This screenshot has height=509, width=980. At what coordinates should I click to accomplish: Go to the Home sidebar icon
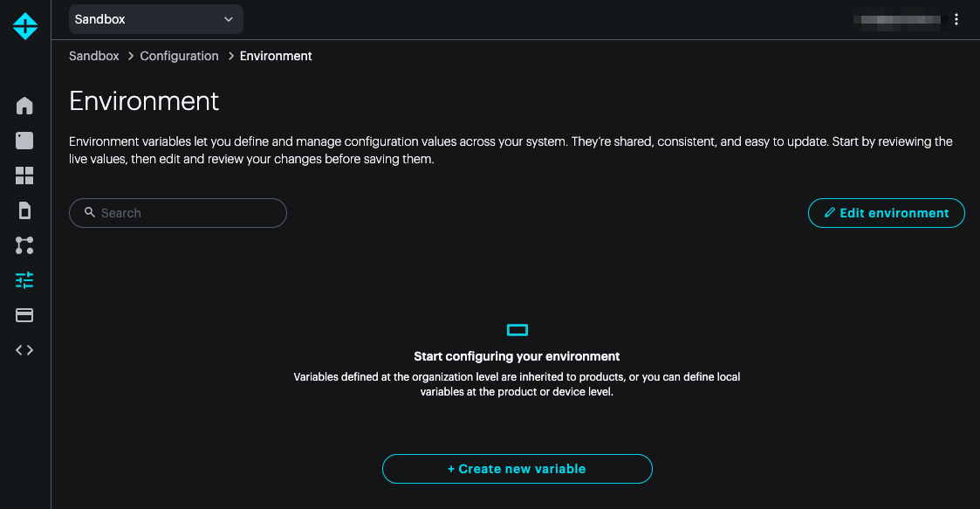pos(24,107)
